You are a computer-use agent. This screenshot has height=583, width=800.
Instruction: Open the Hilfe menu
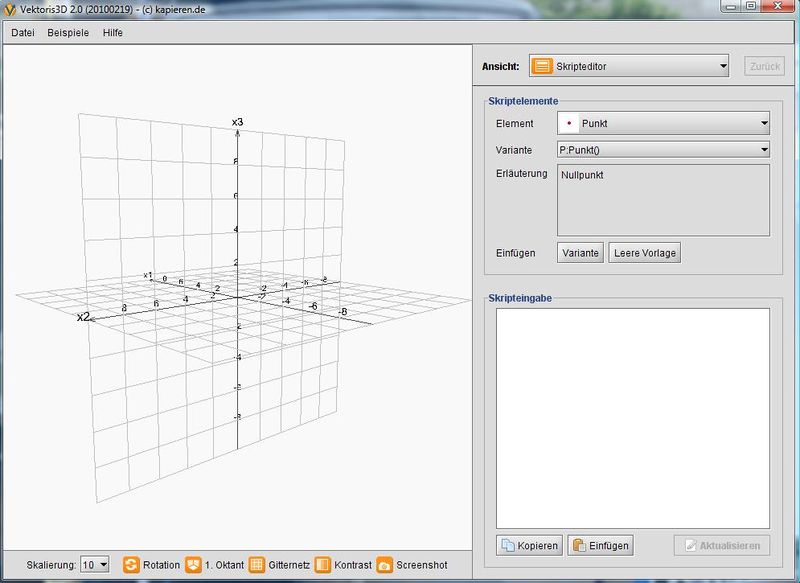tap(113, 32)
